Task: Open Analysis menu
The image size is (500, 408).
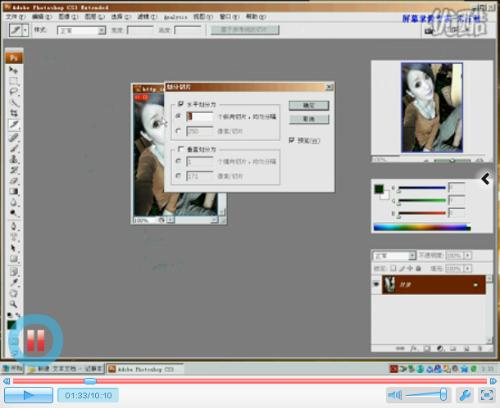Action: [175, 17]
